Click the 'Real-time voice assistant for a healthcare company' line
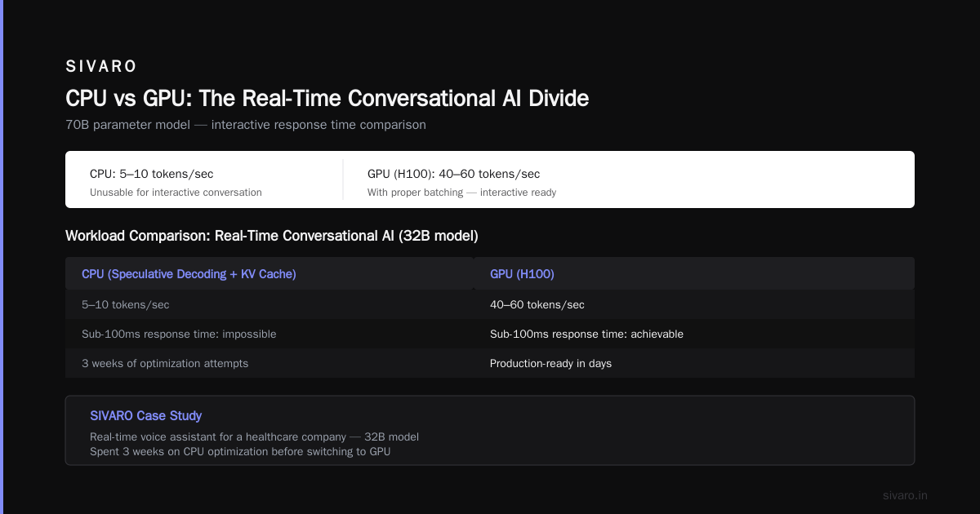The width and height of the screenshot is (980, 514). point(254,437)
